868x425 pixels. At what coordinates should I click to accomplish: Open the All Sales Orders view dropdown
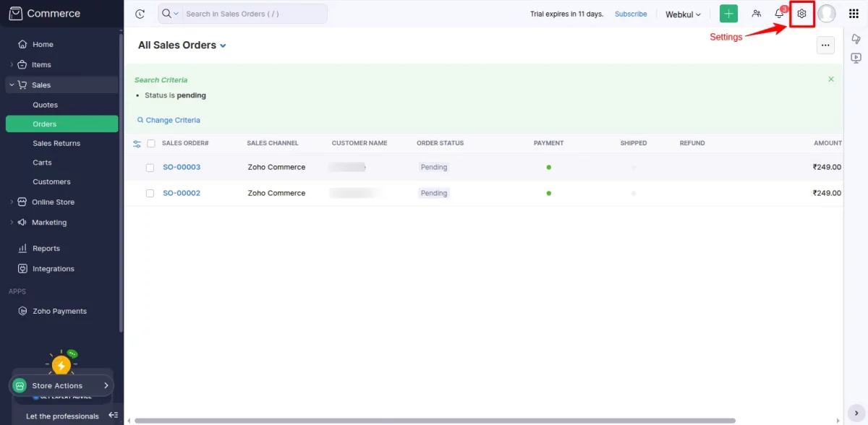coord(223,46)
